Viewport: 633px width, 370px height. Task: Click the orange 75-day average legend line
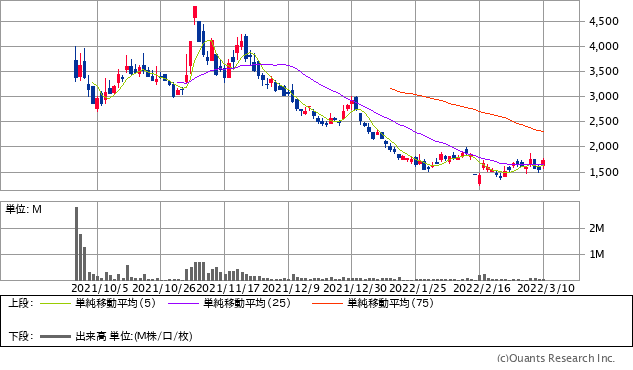tap(327, 303)
